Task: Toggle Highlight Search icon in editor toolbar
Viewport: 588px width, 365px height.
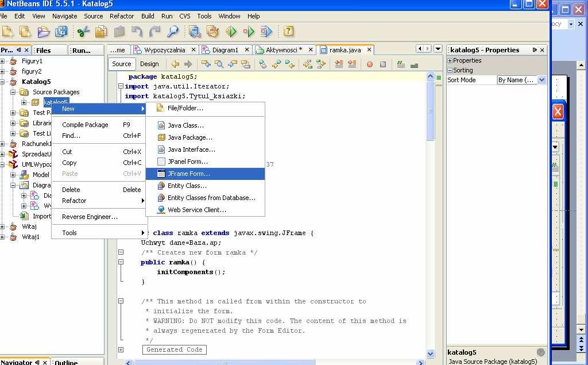Action: pos(246,64)
